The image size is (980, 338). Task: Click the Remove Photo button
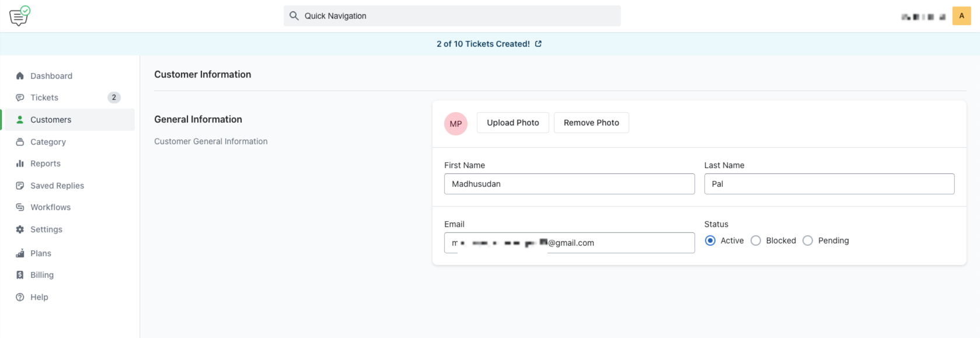pos(591,123)
